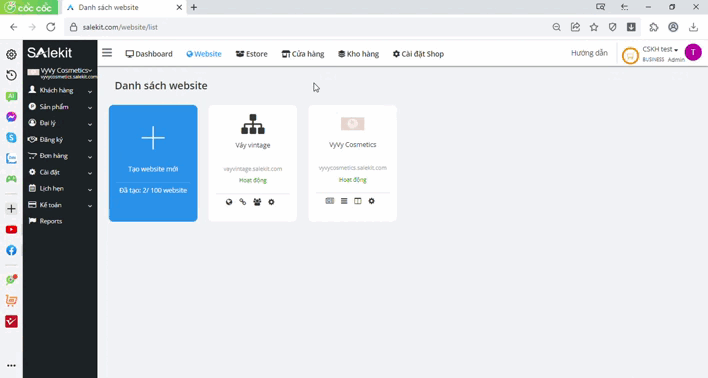Click columns icon on VyVy Cosmetics card
708x378 pixels.
pyautogui.click(x=358, y=201)
